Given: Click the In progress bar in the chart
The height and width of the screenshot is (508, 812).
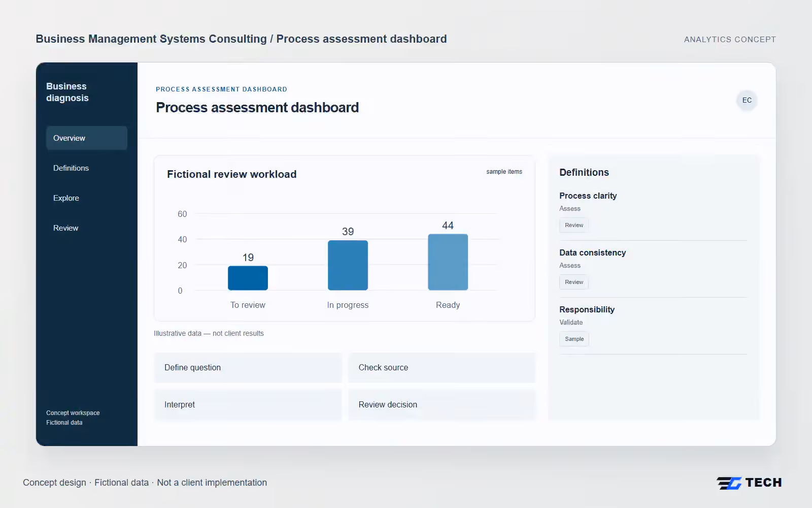Looking at the screenshot, I should 348,265.
